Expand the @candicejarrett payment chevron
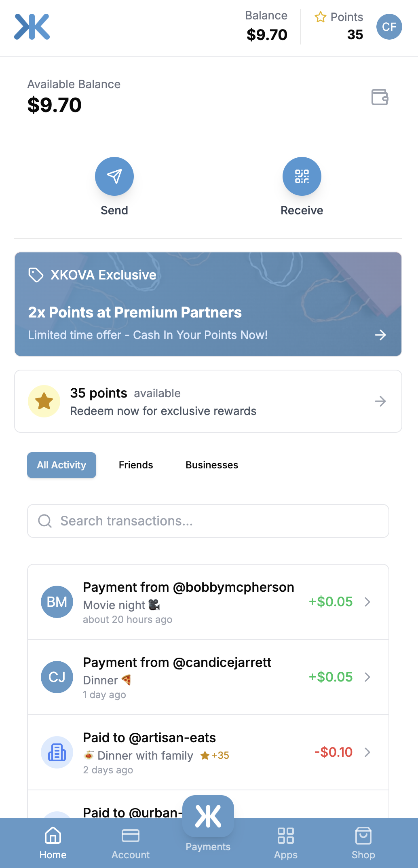418x868 pixels. tap(367, 677)
